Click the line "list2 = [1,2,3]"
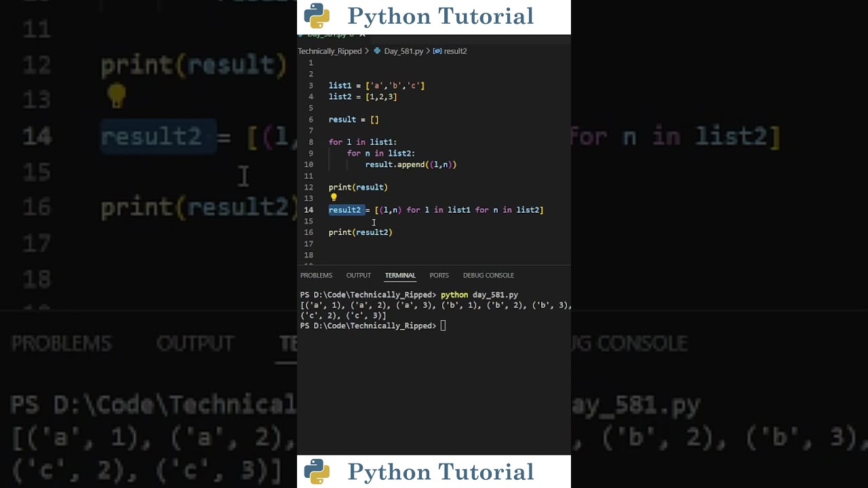The image size is (868, 488). pos(363,97)
